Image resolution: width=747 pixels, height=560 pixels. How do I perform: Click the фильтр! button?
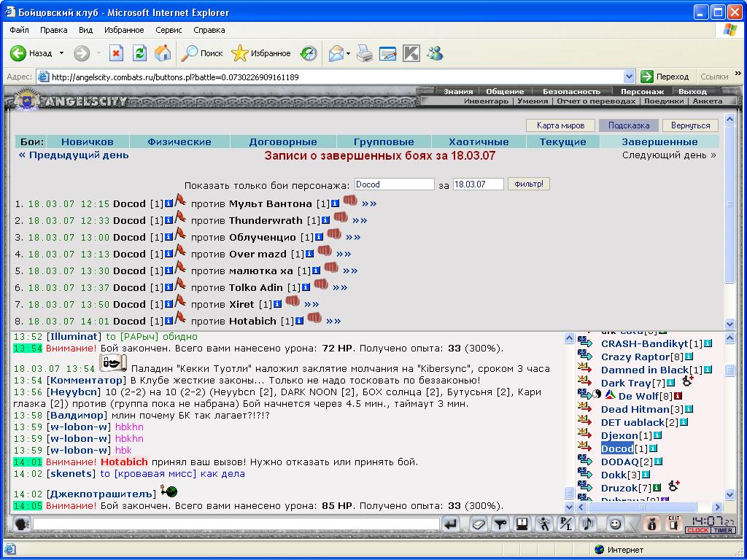(529, 184)
